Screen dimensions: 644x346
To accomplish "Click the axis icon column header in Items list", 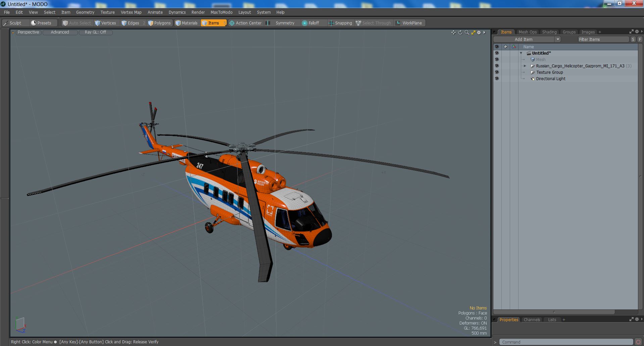I will 514,47.
